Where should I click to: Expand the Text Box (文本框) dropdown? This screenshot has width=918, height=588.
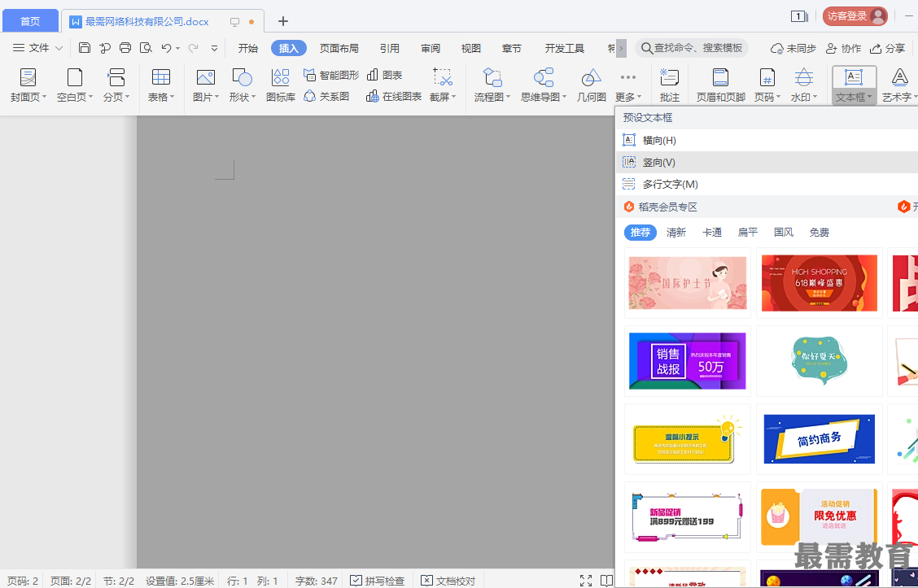pos(855,97)
